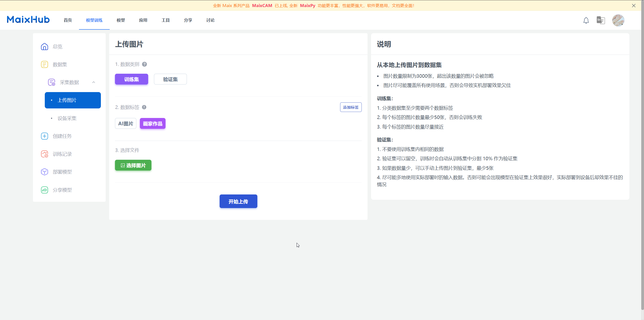Close the top announcement banner
This screenshot has width=644, height=320.
click(x=634, y=6)
